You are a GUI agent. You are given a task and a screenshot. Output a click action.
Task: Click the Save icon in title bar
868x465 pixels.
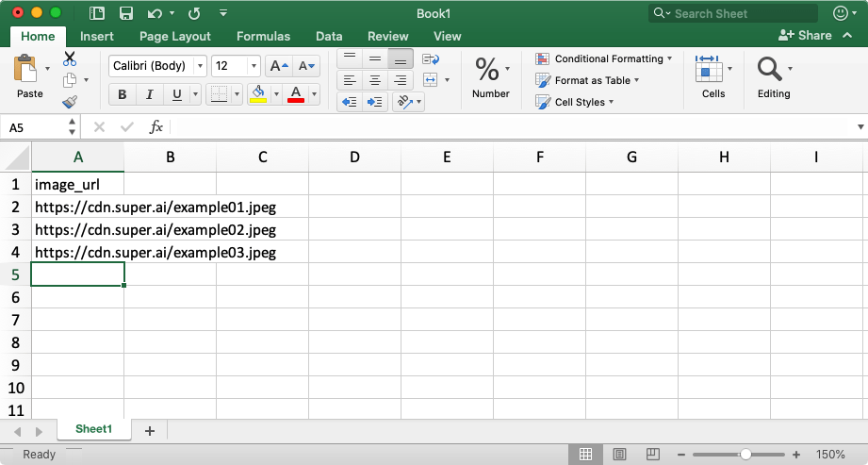click(125, 13)
